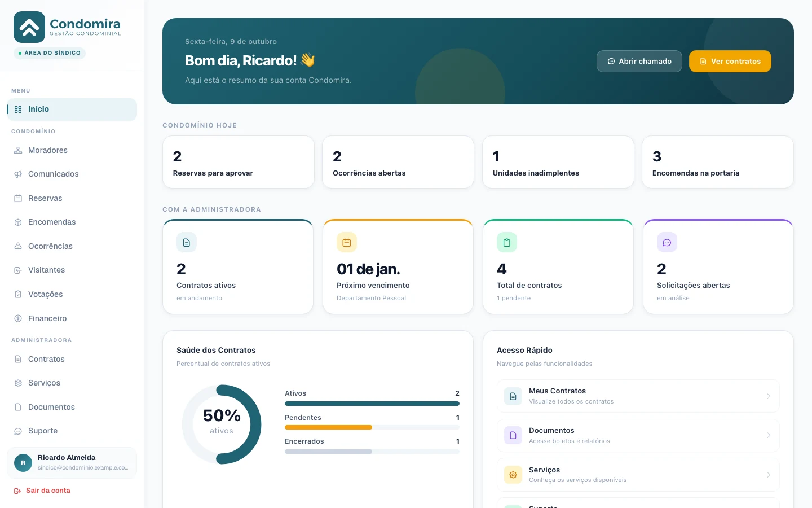
Task: Click the Suporte chat bubble icon
Action: coord(18,431)
